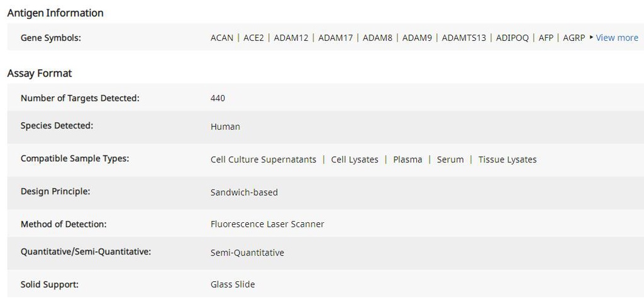Viewport: 644px width, 299px height.
Task: Click the View more link
Action: [x=617, y=38]
